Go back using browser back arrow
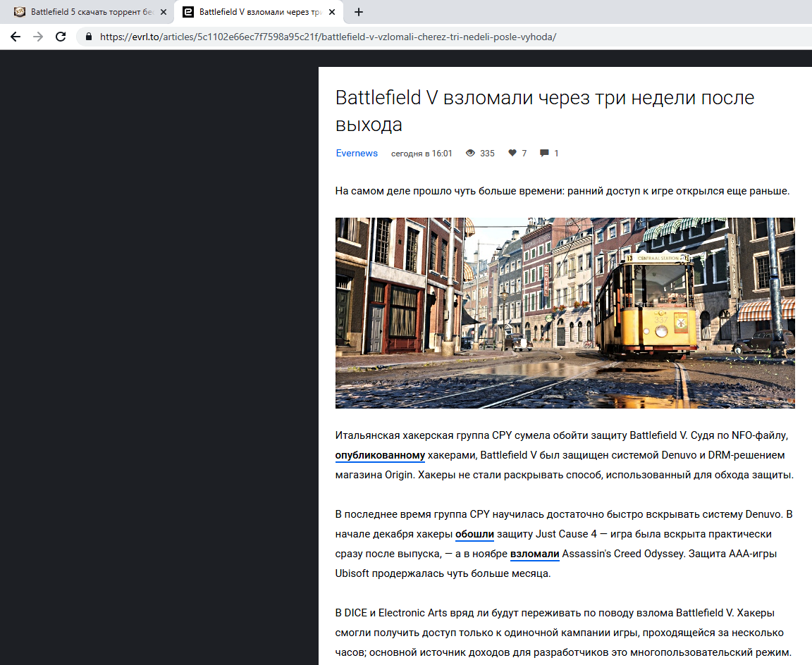812x665 pixels. pyautogui.click(x=16, y=37)
